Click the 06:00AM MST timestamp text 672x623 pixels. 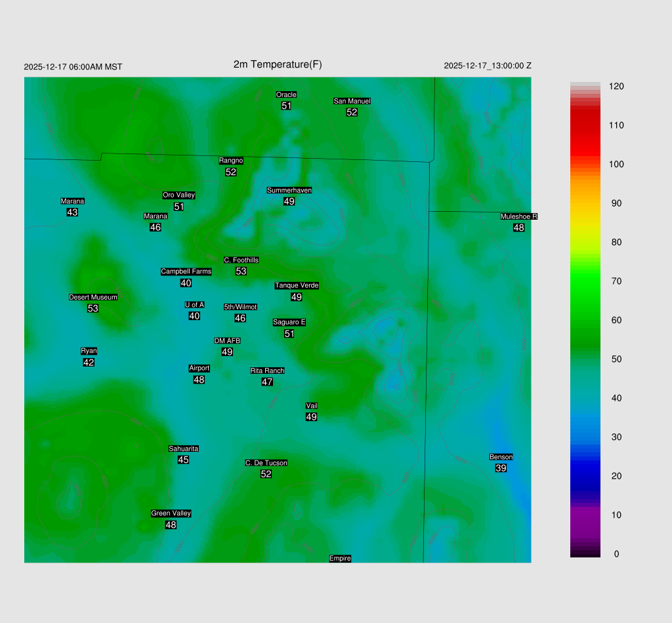pos(73,67)
